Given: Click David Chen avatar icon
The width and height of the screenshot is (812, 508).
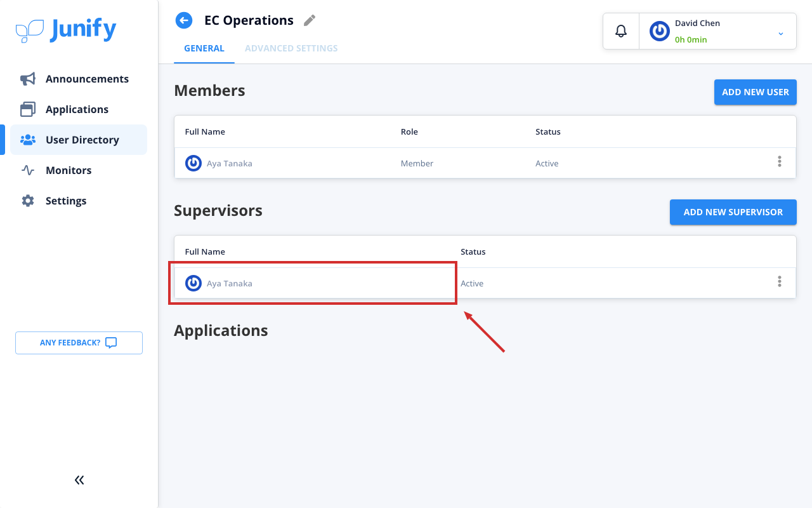Looking at the screenshot, I should [660, 31].
